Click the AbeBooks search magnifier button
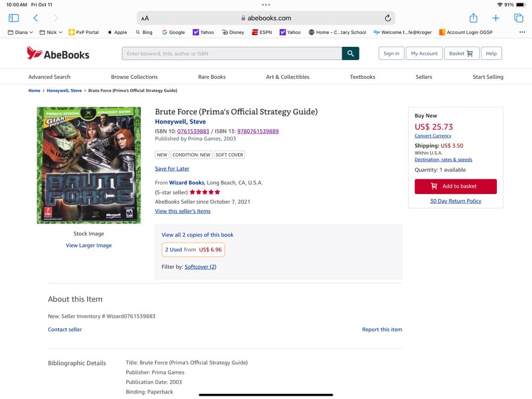Viewport: 532px width, 399px height. click(351, 53)
